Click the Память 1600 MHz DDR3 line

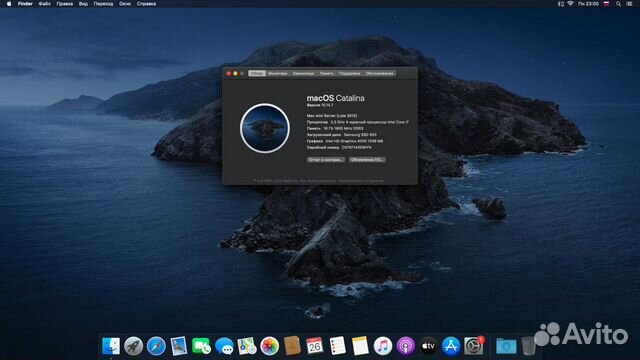[x=335, y=128]
